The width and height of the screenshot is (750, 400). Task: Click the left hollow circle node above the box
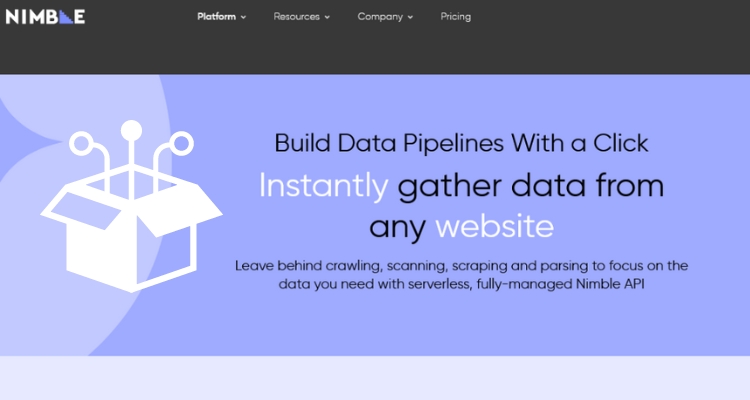pos(81,143)
